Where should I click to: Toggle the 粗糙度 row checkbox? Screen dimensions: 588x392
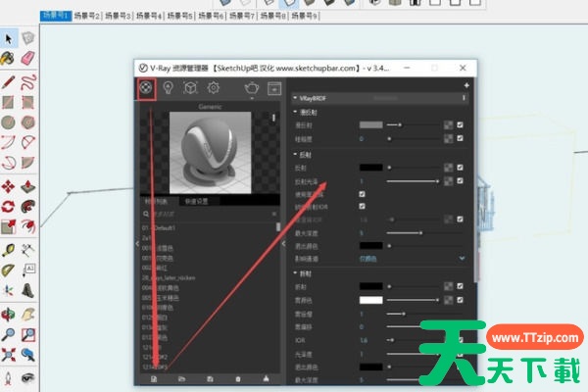(461, 138)
